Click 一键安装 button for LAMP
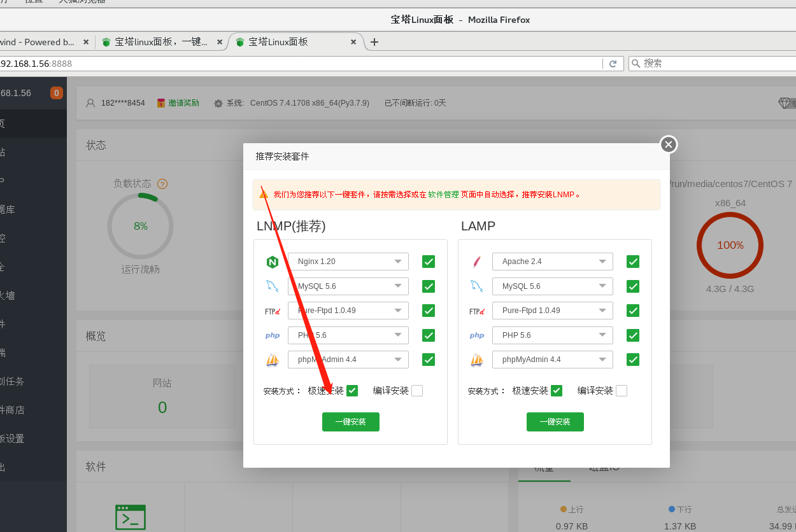 [x=555, y=422]
